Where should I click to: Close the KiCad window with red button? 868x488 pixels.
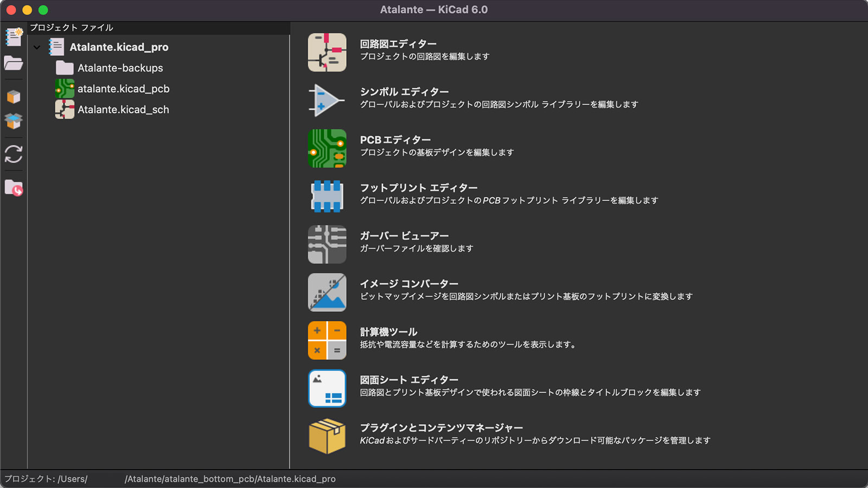coord(11,10)
